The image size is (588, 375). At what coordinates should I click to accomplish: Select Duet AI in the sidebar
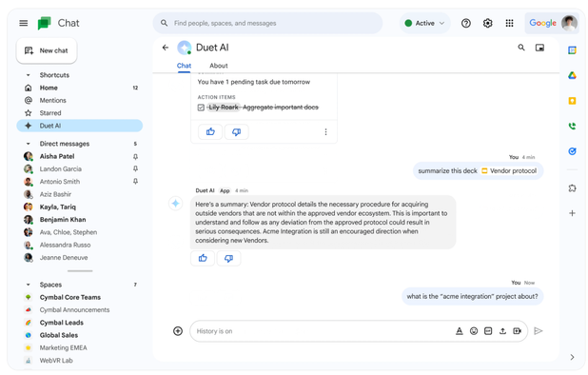[x=80, y=126]
